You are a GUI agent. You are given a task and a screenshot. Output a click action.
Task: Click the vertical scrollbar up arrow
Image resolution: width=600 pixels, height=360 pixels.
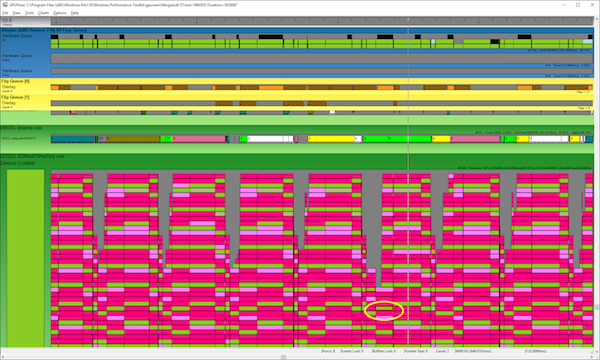point(597,19)
